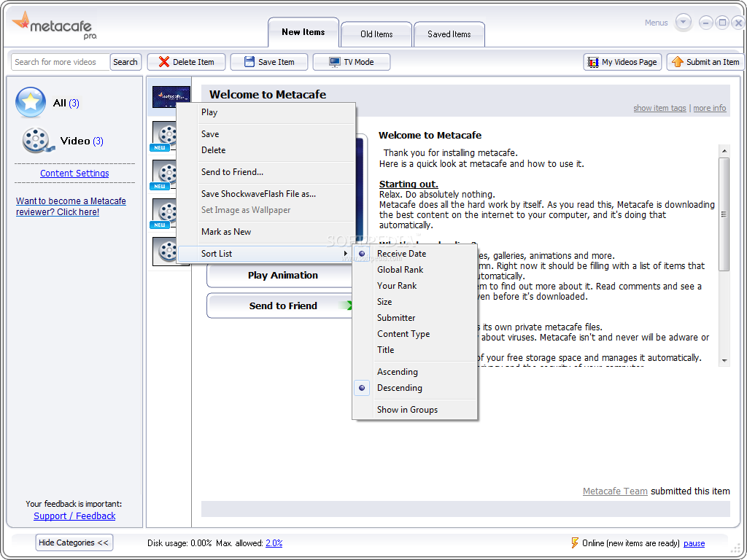Switch to the New Items tab
747x560 pixels.
[x=303, y=32]
